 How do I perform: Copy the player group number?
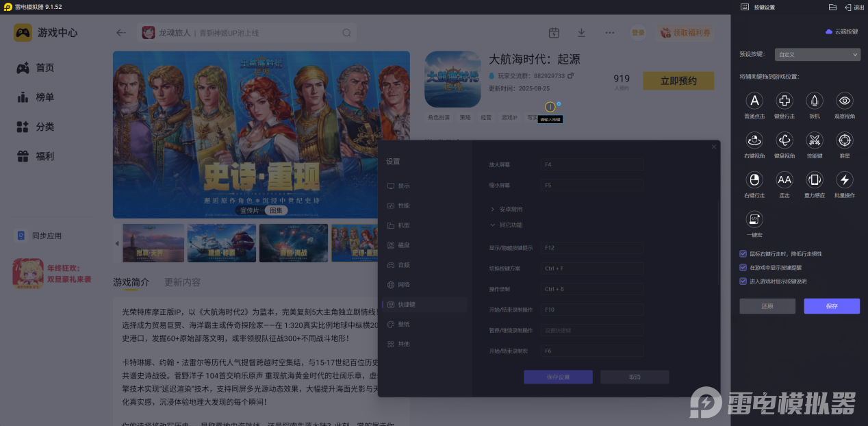[571, 75]
